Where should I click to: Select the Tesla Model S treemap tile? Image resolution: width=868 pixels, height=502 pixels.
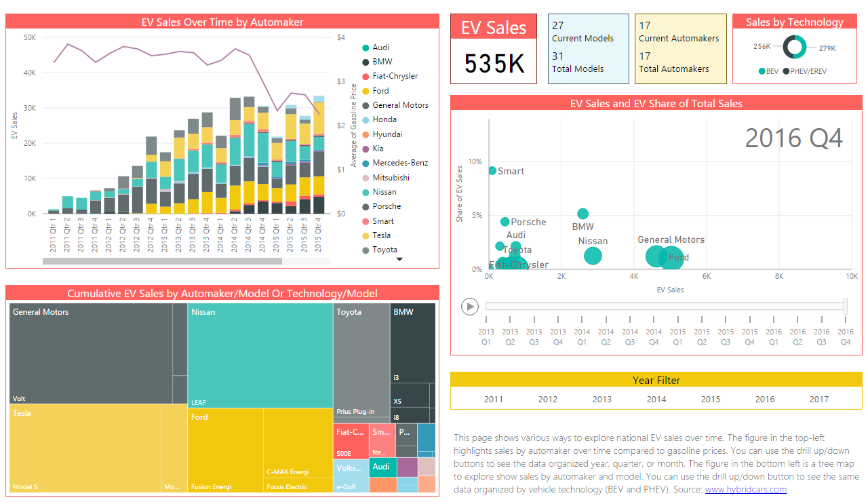coord(85,448)
